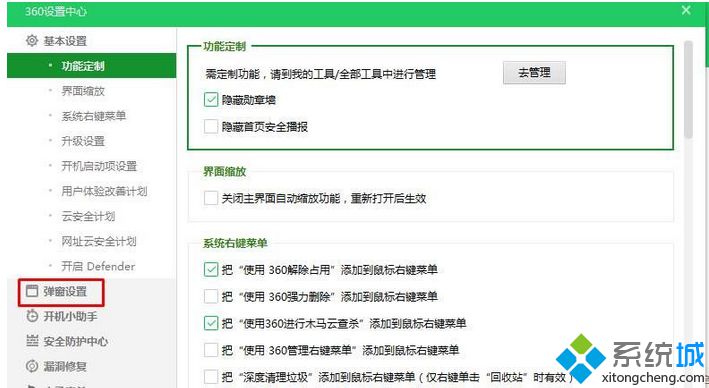709x388 pixels.
Task: Toggle 使用360进行木马云查杀 checkbox
Action: tap(211, 323)
